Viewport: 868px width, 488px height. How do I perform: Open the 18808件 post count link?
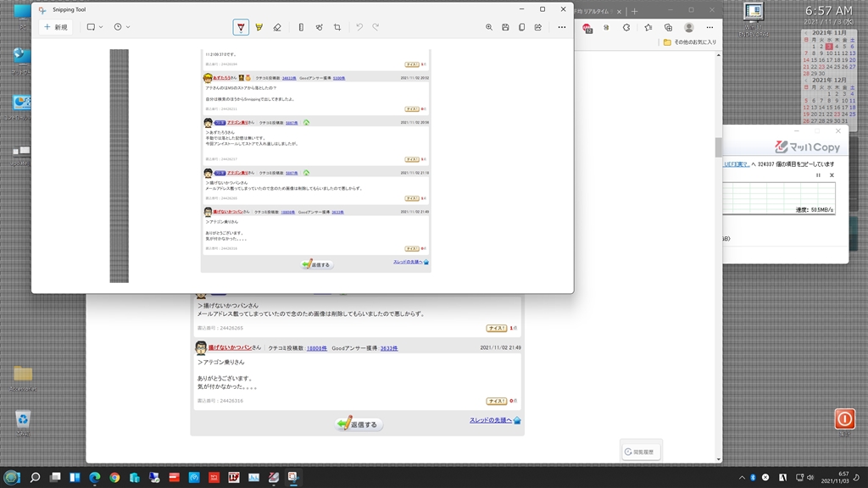pos(317,348)
